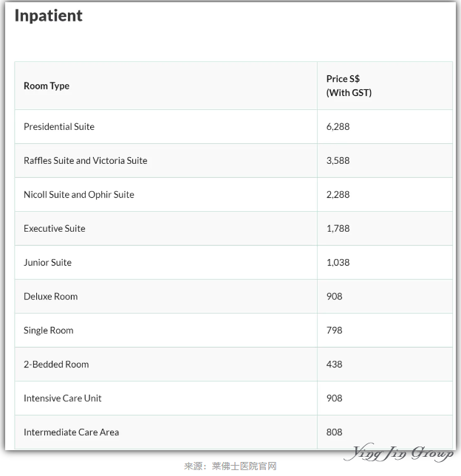This screenshot has height=476, width=461.
Task: Click the Inpatient heading
Action: (49, 15)
